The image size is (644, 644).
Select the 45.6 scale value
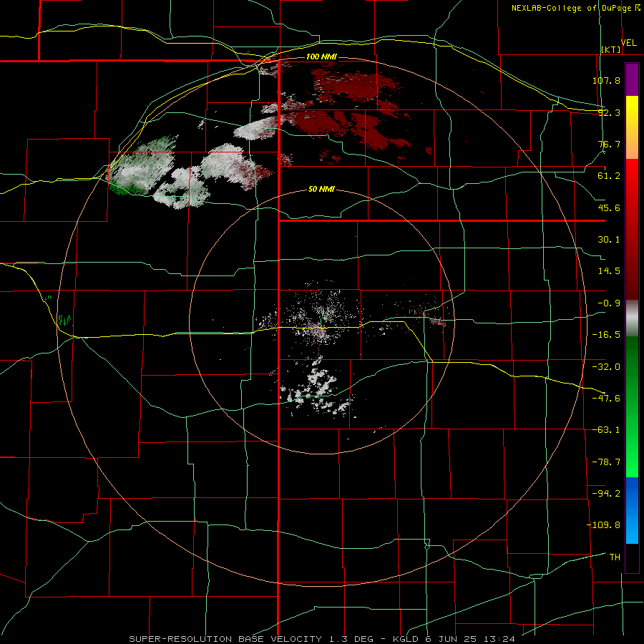tap(609, 208)
